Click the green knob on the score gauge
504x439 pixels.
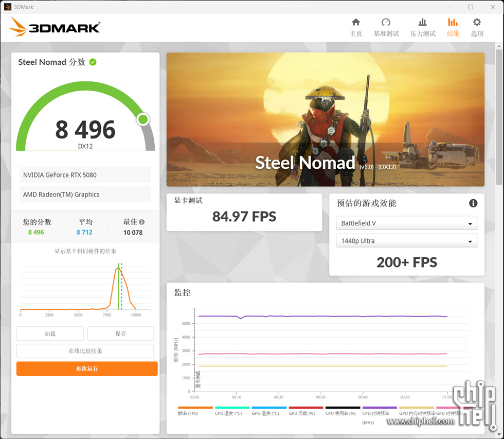pos(143,119)
